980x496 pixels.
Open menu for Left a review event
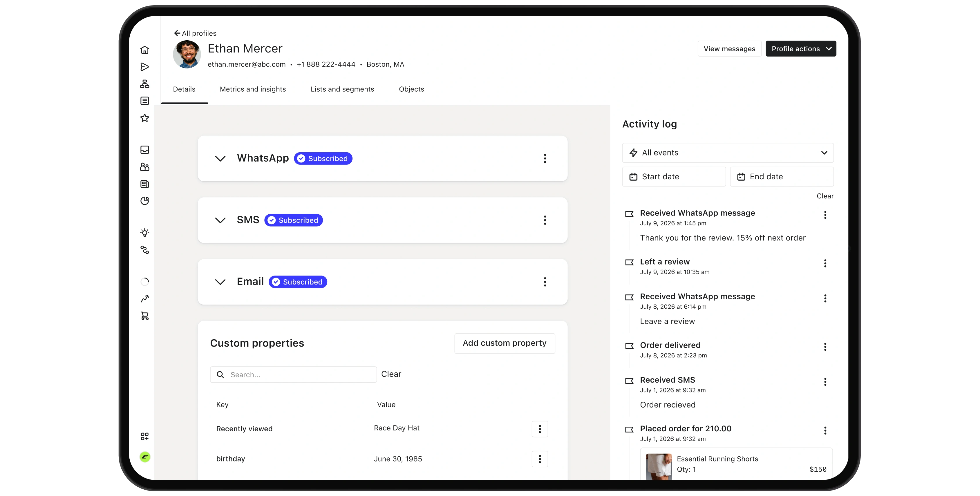click(825, 264)
